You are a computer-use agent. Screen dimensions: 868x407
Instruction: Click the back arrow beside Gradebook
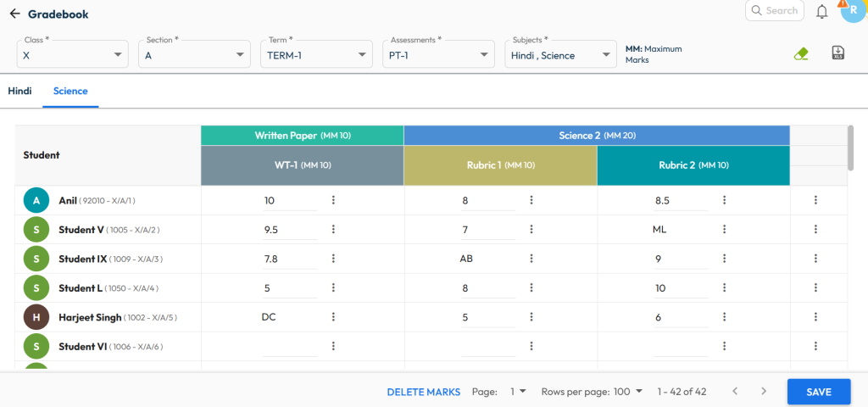14,14
